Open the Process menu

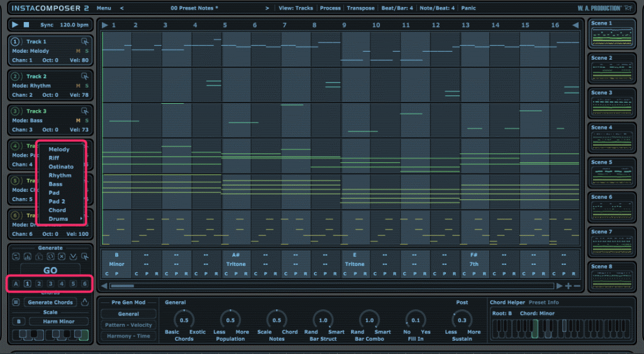click(x=330, y=8)
